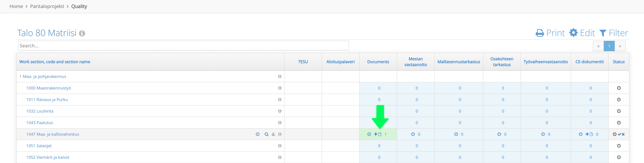Click the Search input field
Screen dimensions: 644x163
[x=183, y=46]
